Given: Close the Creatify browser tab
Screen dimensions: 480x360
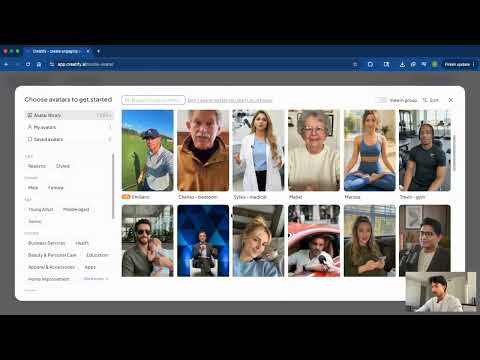Looking at the screenshot, I should point(88,51).
